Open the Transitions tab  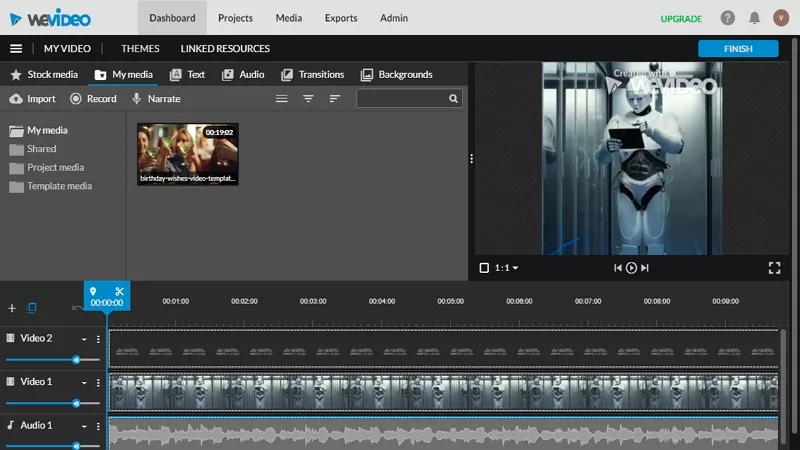313,74
